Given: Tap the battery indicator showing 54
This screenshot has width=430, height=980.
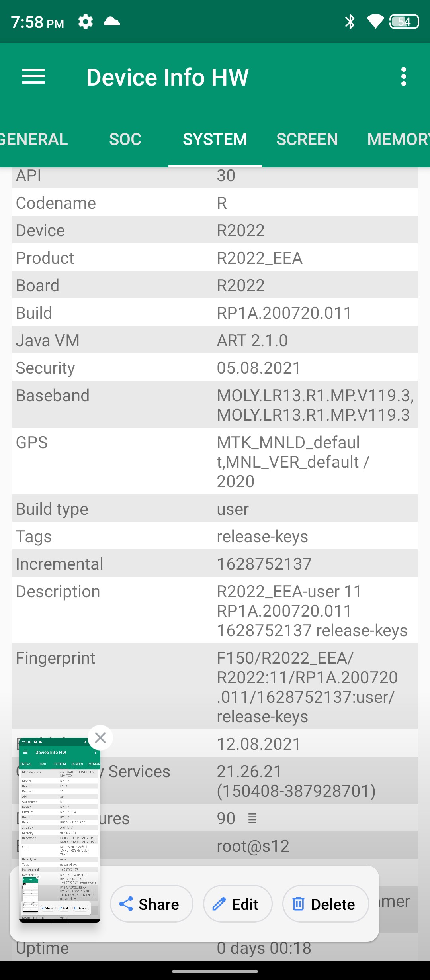Looking at the screenshot, I should (x=404, y=22).
